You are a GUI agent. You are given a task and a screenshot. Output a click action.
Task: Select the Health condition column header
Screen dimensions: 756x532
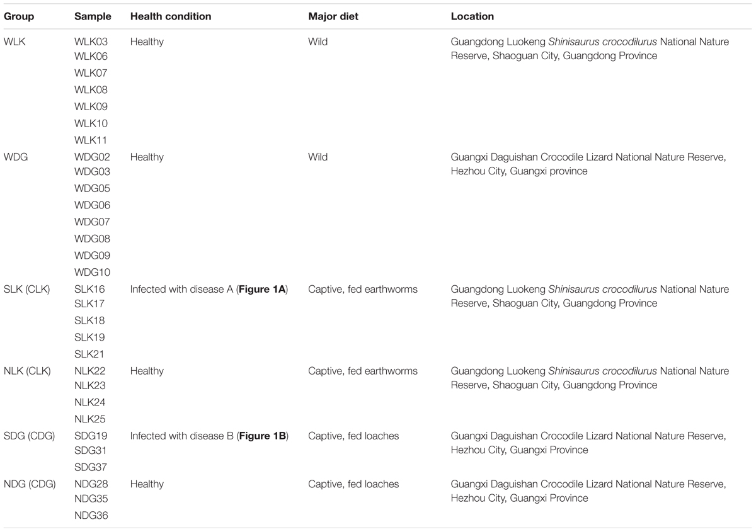tap(170, 16)
